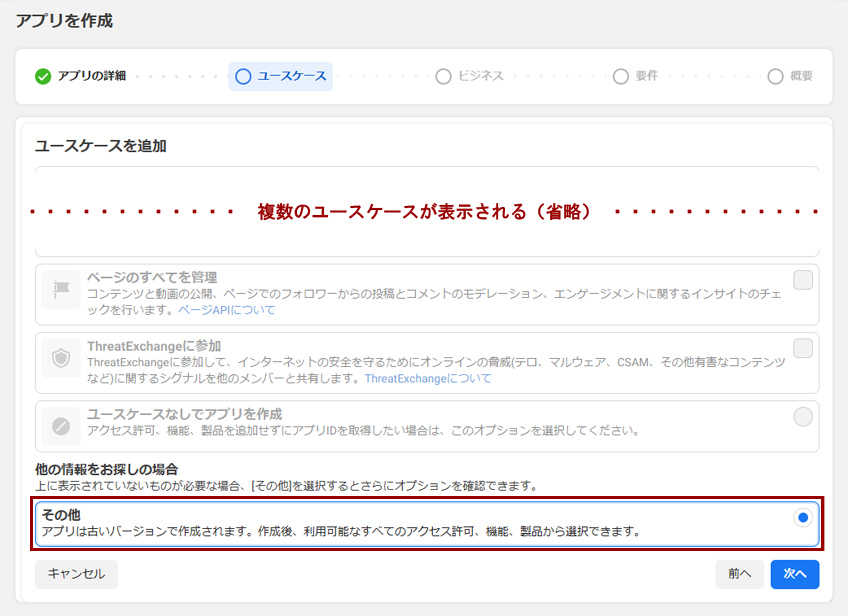Click the ユースケース step circle icon
Viewport: 848px width, 616px height.
coord(243,77)
